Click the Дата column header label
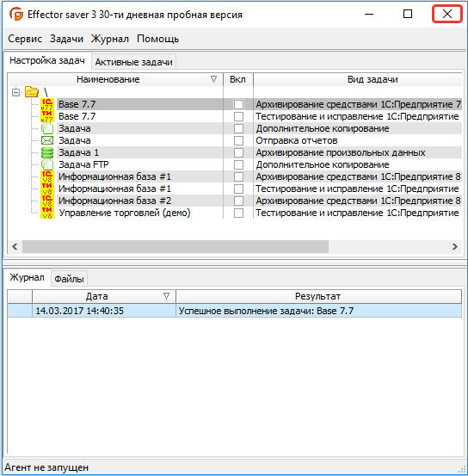The width and height of the screenshot is (468, 476). 97,296
